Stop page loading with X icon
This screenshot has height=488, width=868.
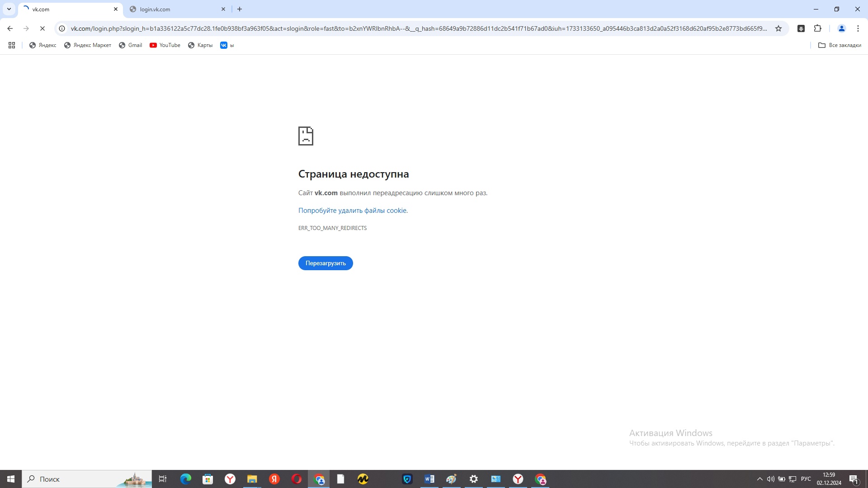coord(42,28)
